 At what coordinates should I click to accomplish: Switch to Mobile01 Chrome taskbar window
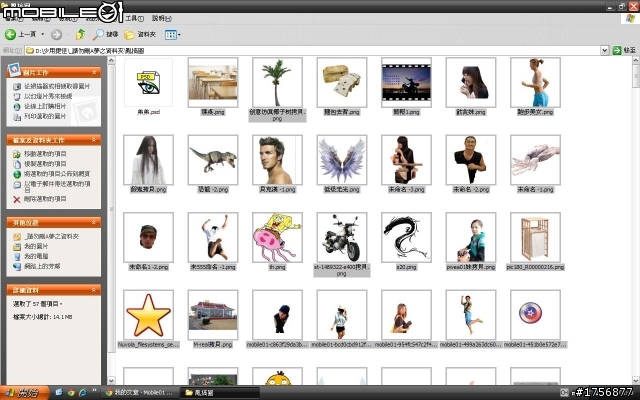coord(140,393)
